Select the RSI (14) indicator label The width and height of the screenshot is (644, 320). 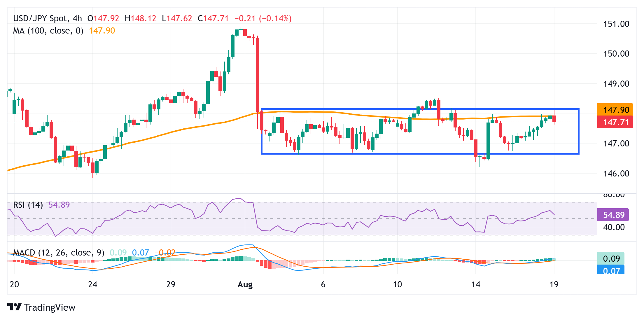(28, 205)
